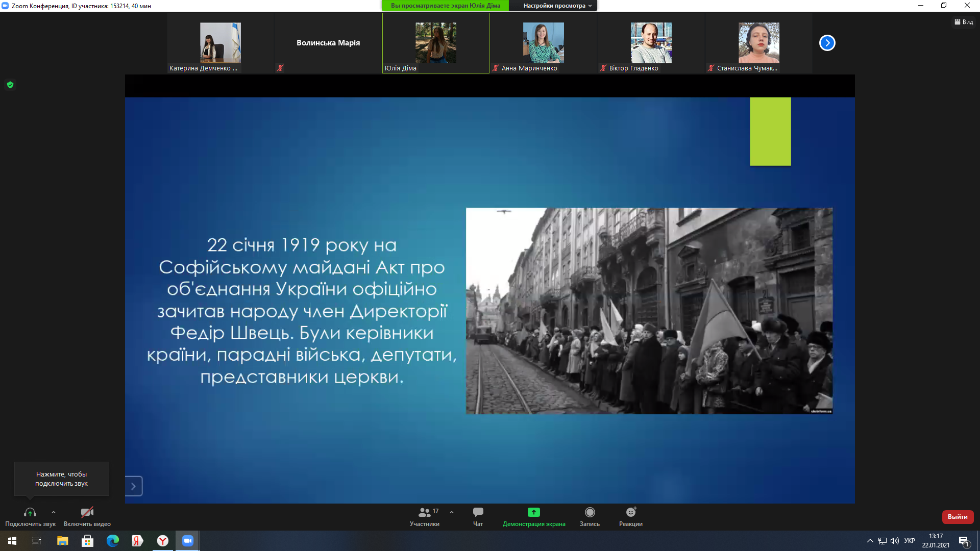Open the Participants panel icon

click(424, 512)
